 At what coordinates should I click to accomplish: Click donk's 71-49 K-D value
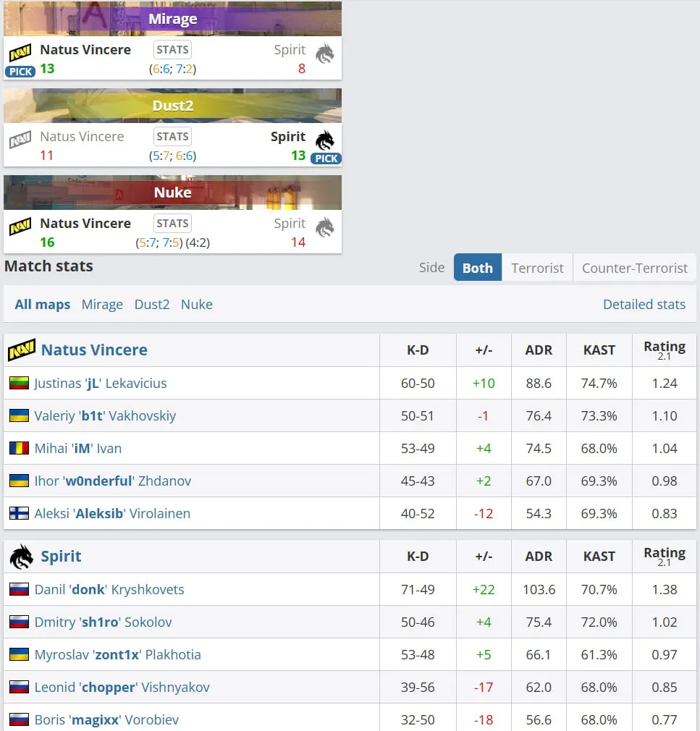(418, 590)
